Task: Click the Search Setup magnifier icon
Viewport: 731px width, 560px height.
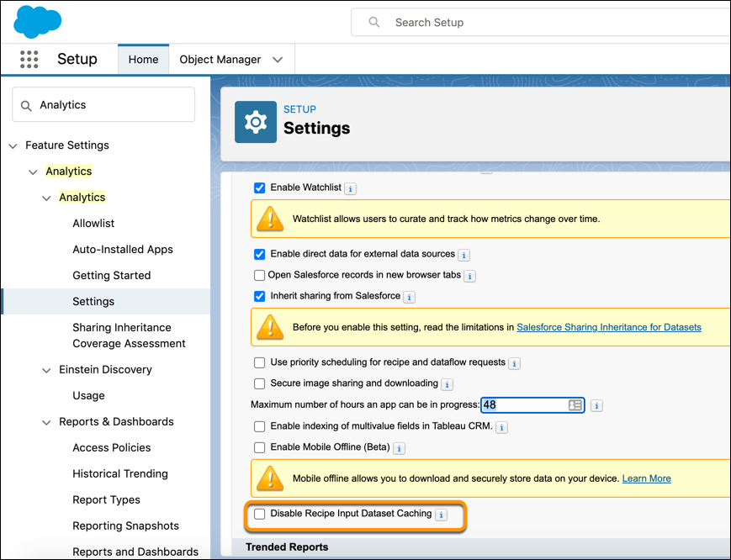Action: [373, 22]
